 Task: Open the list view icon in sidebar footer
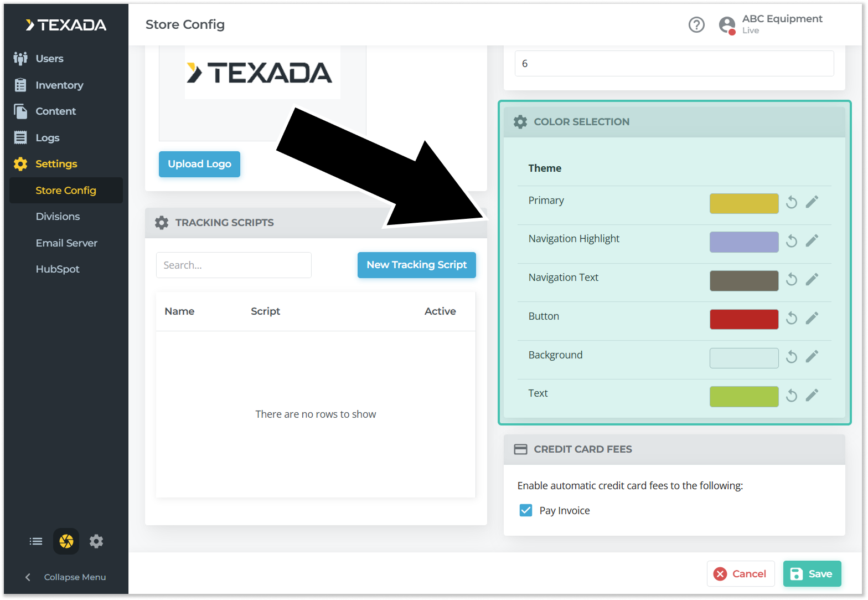click(x=36, y=541)
